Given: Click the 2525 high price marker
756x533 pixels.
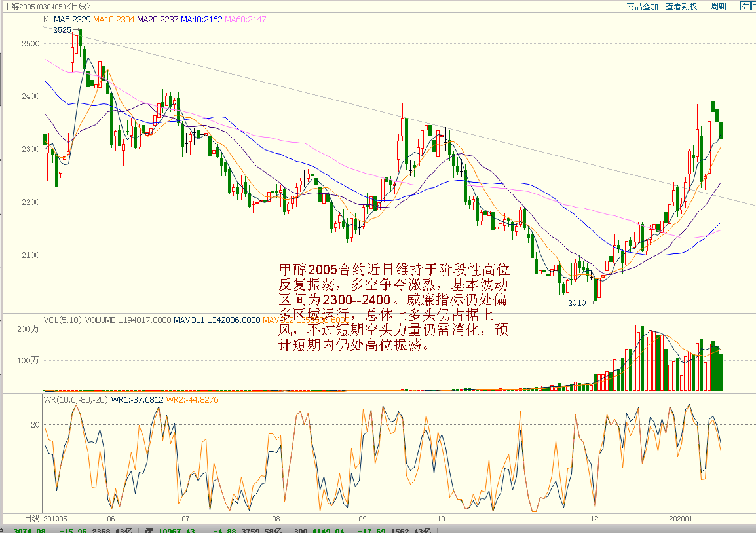Looking at the screenshot, I should click(x=62, y=30).
